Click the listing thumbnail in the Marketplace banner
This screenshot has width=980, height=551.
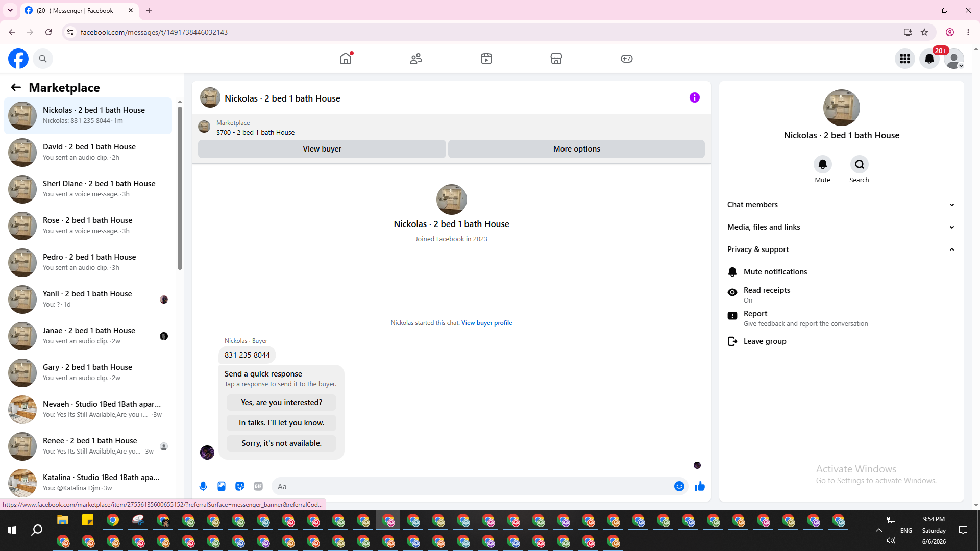(204, 127)
